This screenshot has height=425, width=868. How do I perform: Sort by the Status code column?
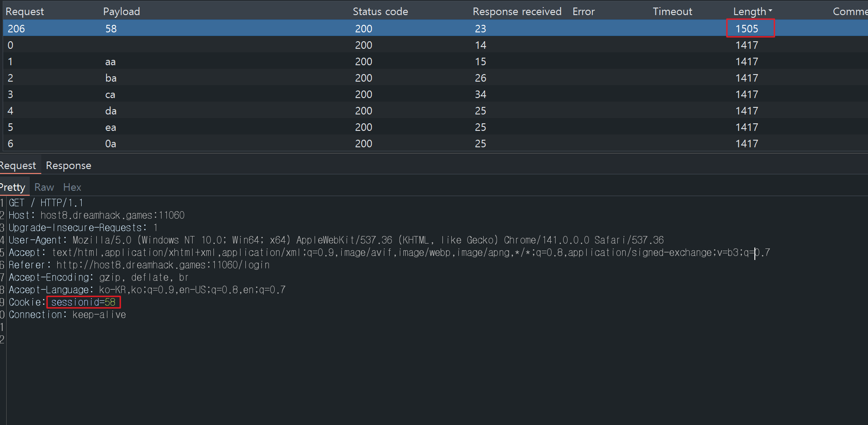coord(380,12)
